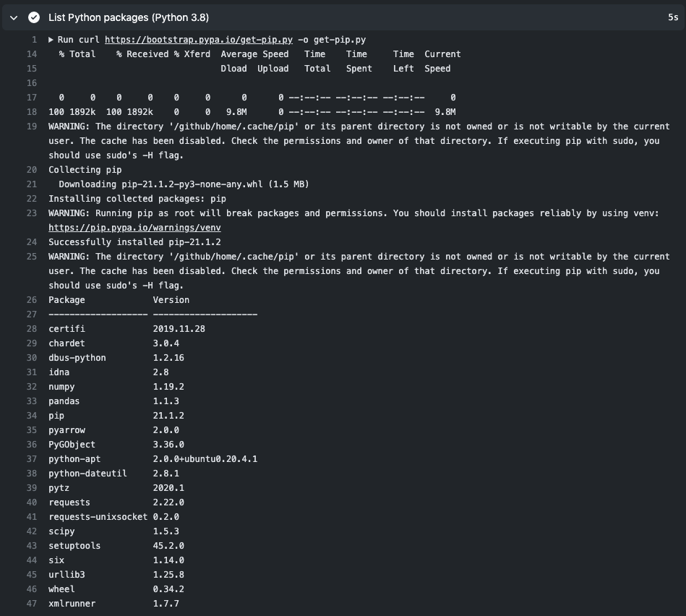This screenshot has height=616, width=686.
Task: Click the 'python-apt' package name
Action: point(74,459)
